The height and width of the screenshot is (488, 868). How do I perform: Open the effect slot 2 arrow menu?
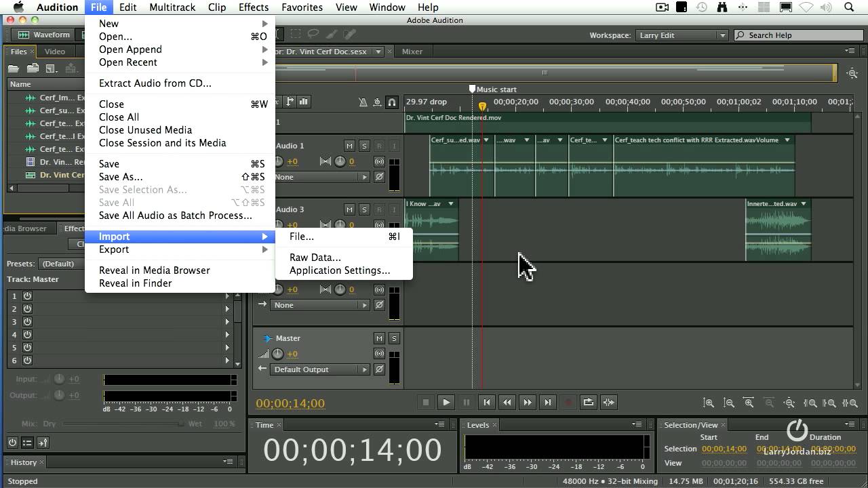pos(227,309)
